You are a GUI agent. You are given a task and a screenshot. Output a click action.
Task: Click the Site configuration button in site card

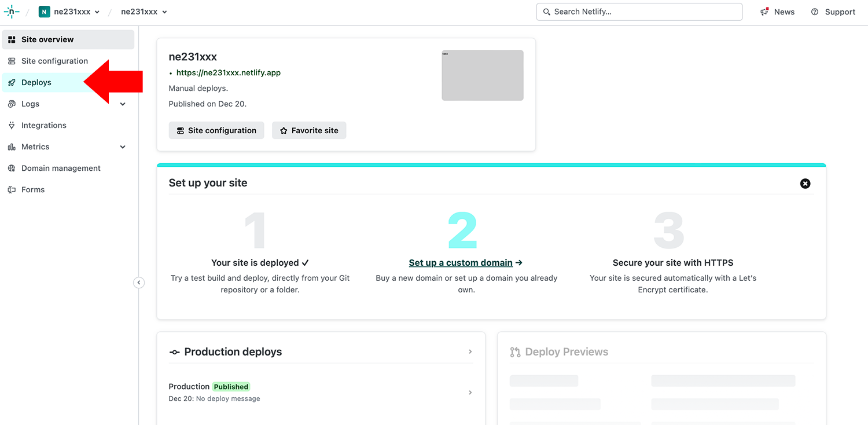(x=216, y=130)
